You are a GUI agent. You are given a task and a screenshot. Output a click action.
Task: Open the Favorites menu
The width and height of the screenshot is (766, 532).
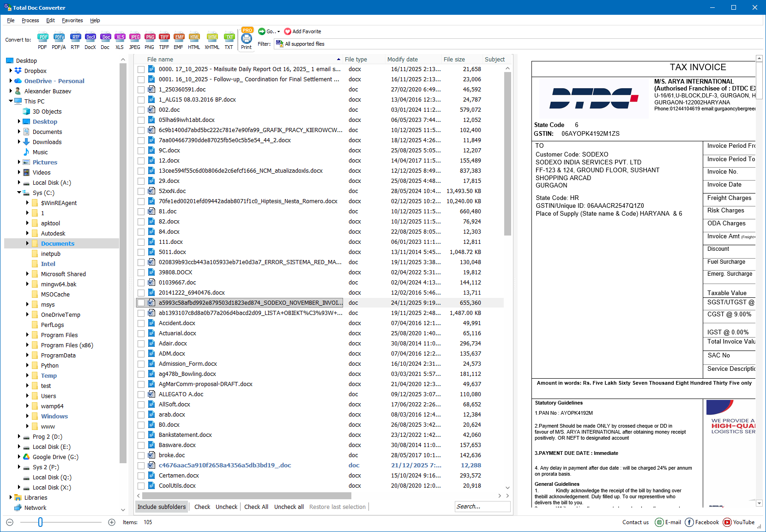72,20
